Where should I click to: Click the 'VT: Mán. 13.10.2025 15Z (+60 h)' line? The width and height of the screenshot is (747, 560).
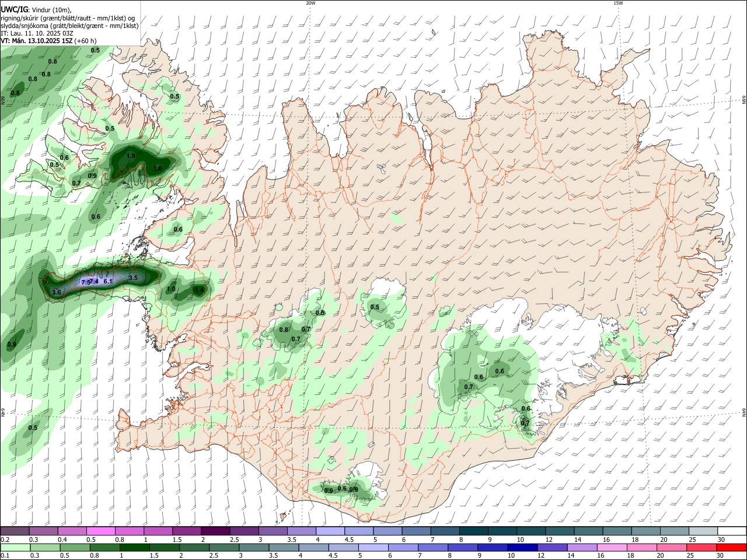point(48,41)
